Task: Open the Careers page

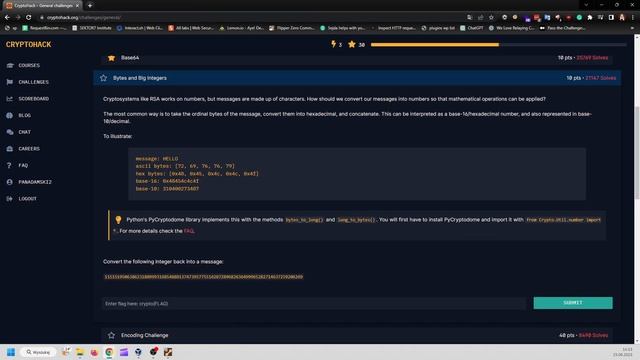Action: coord(29,149)
